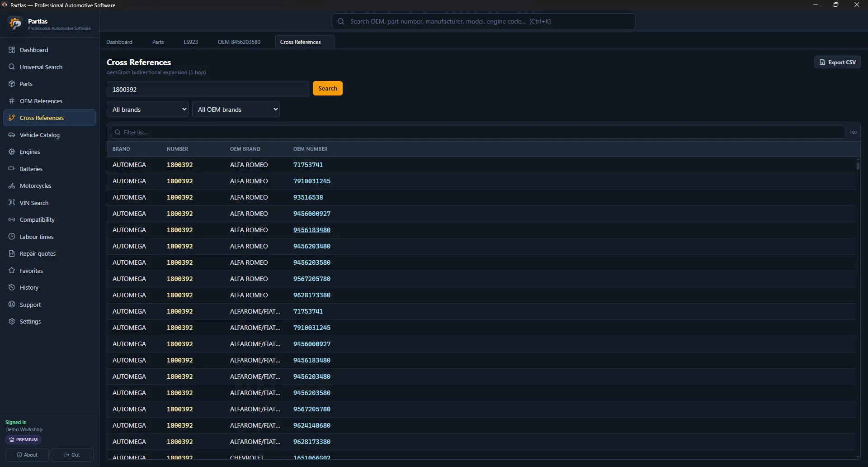Click the Settings gear icon
The image size is (868, 467).
click(12, 321)
